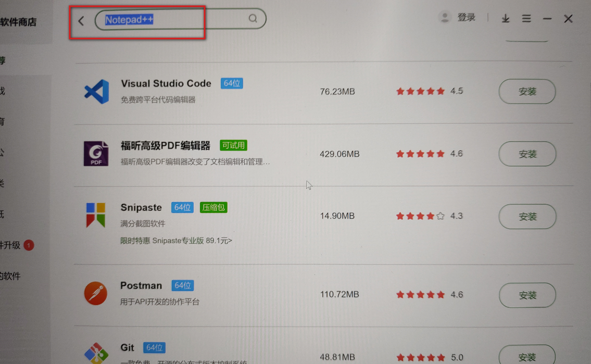
Task: Open the hamburger main menu
Action: pyautogui.click(x=526, y=18)
